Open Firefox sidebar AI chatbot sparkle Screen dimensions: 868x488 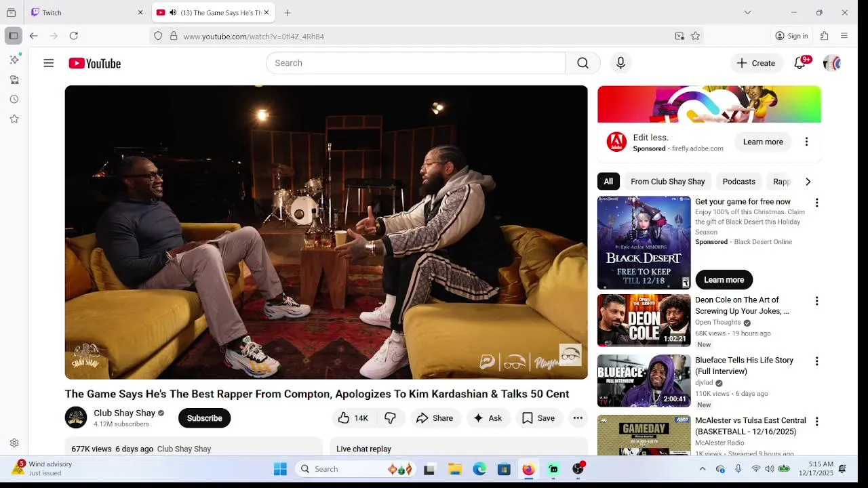tap(14, 60)
